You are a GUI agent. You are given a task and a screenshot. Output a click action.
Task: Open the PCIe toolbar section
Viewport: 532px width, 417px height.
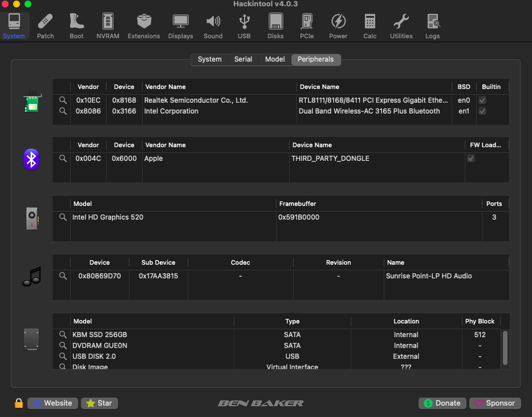click(307, 26)
